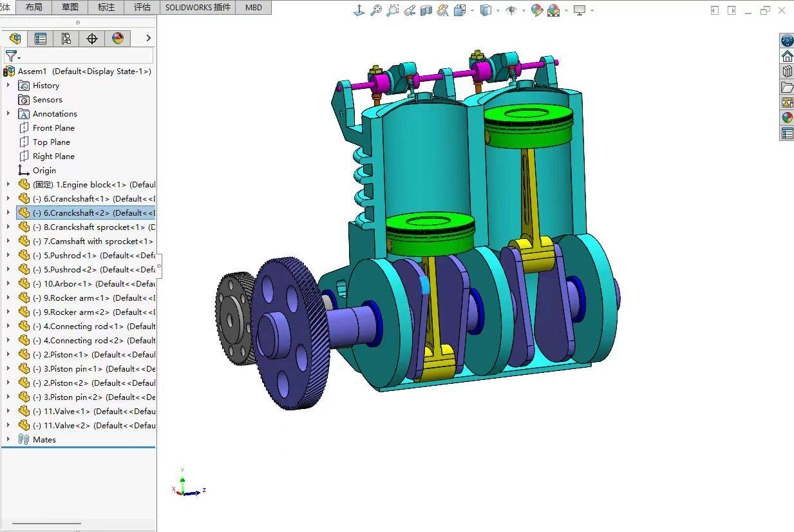Open the DisplayManager color ball tab

[x=118, y=39]
